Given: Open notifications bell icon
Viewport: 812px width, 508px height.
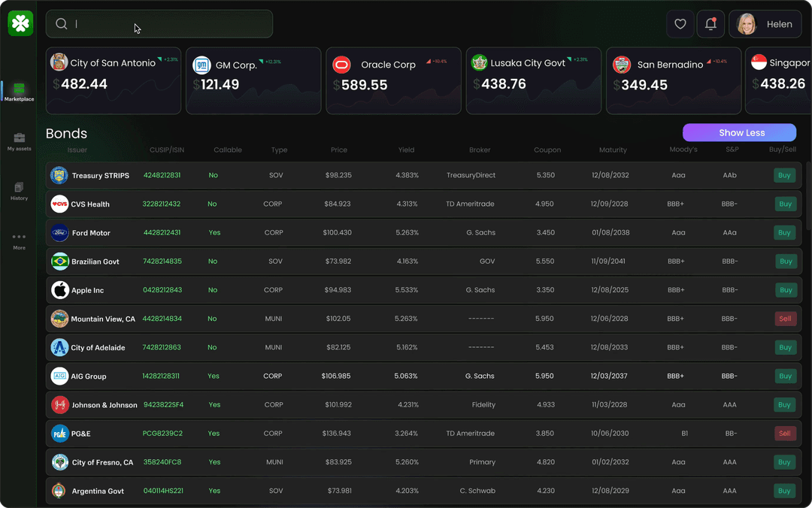Looking at the screenshot, I should pyautogui.click(x=710, y=24).
